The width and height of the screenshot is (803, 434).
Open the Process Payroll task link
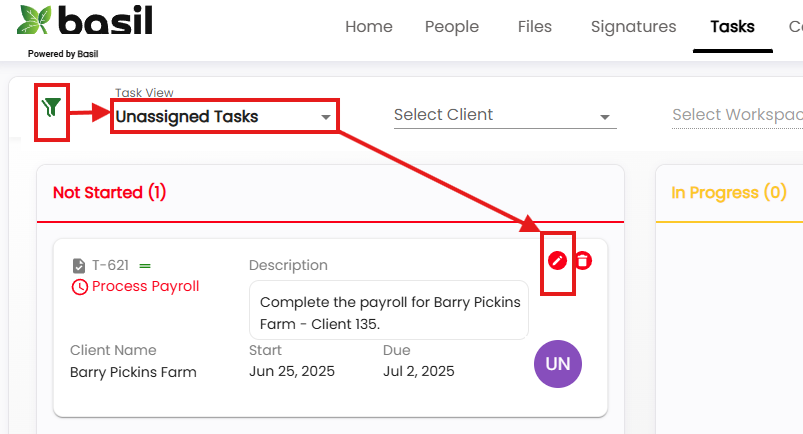click(145, 286)
